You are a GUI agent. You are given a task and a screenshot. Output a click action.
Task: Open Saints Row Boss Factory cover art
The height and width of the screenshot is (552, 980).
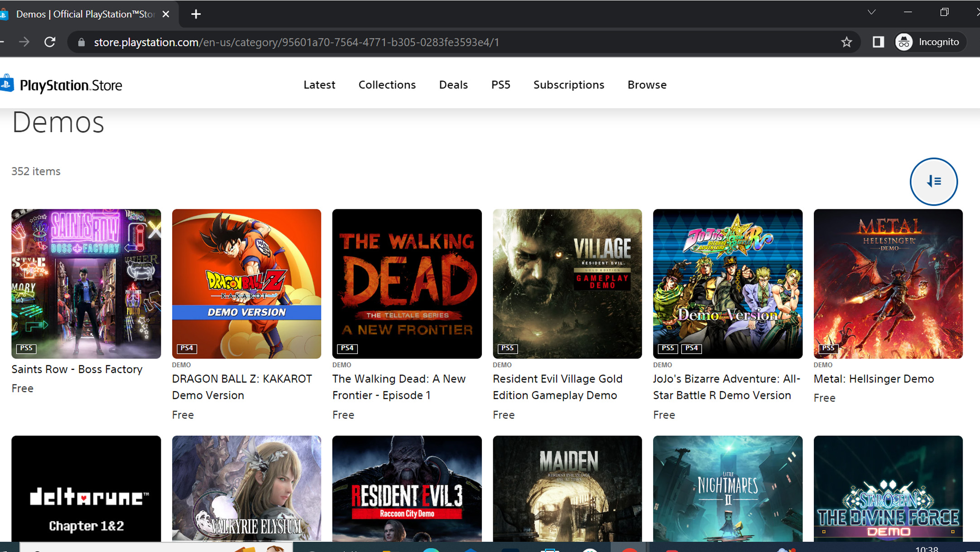(86, 284)
